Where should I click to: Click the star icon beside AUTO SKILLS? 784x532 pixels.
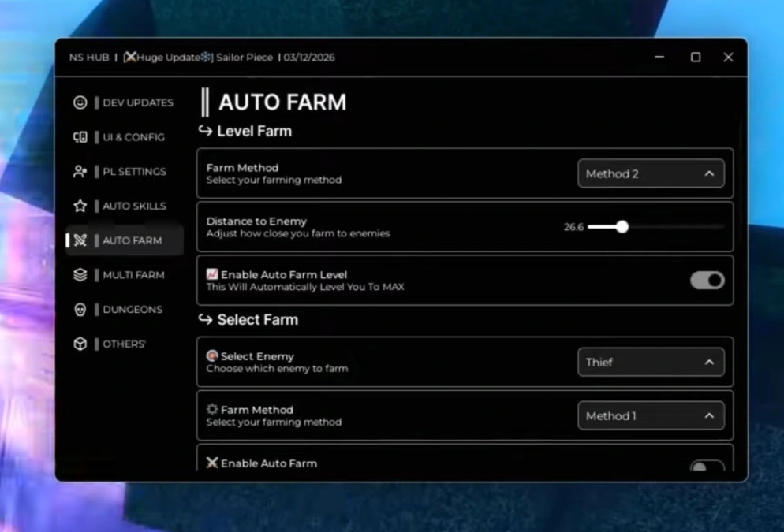click(80, 206)
